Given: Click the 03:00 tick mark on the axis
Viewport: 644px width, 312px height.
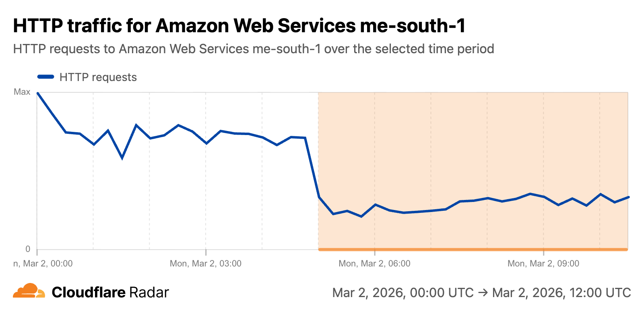Looking at the screenshot, I should tap(206, 252).
